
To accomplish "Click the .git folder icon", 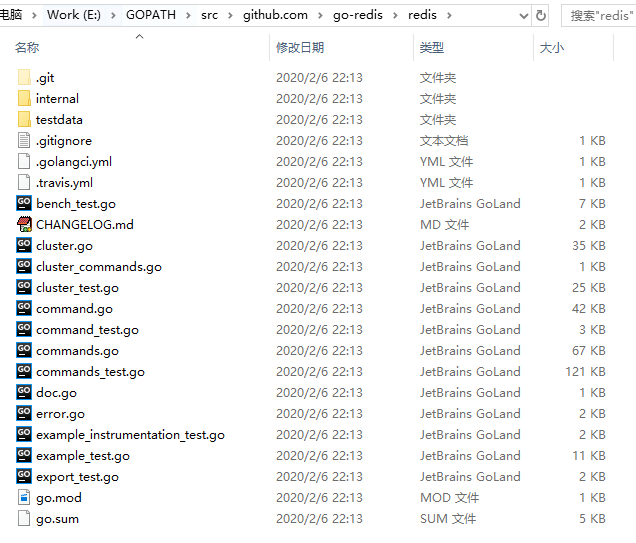I will coord(24,77).
